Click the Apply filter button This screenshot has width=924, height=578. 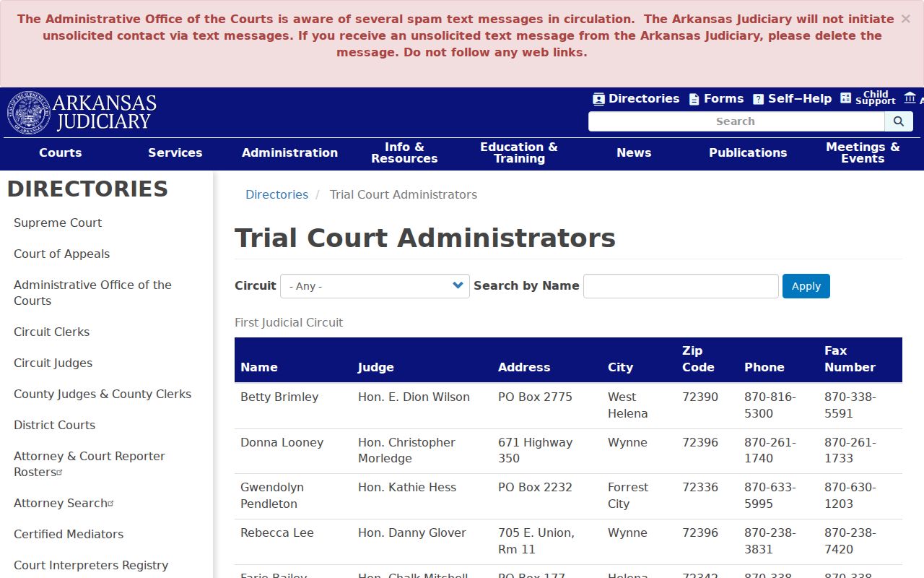tap(806, 286)
